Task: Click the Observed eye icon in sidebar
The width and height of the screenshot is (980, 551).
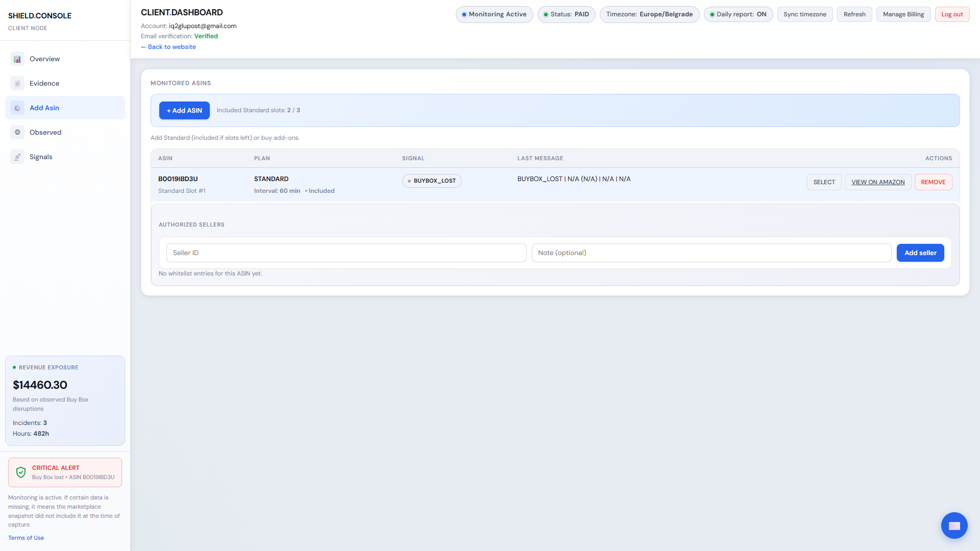Action: (17, 133)
